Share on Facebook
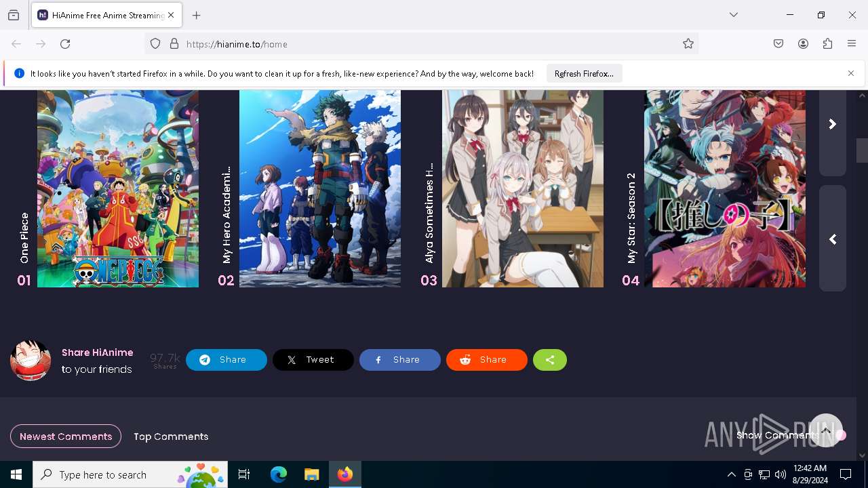This screenshot has height=488, width=868. click(x=400, y=360)
